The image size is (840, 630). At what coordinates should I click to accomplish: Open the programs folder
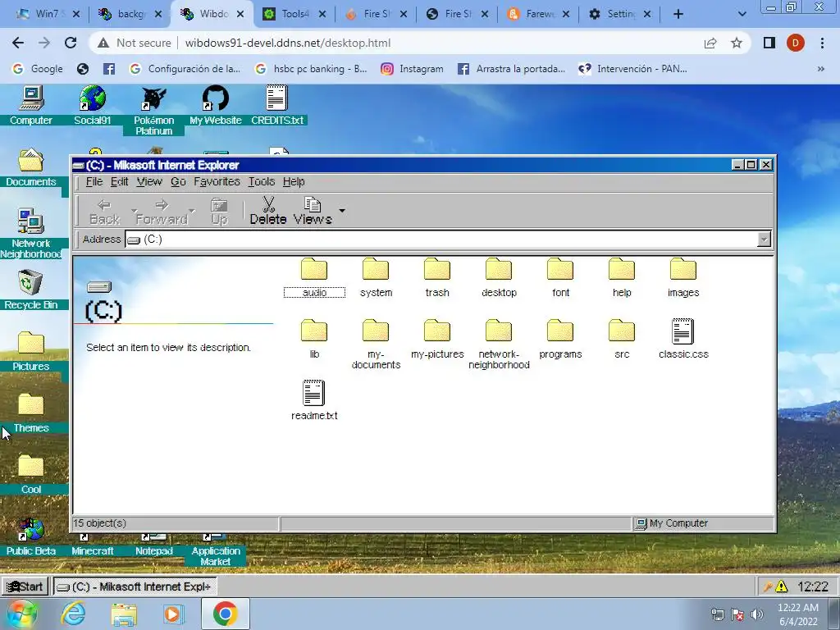coord(560,339)
